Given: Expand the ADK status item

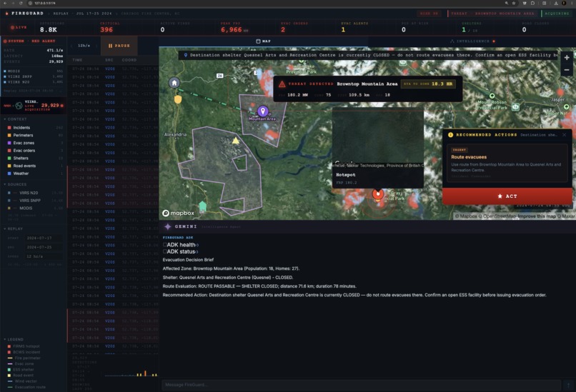Looking at the screenshot, I should (180, 252).
